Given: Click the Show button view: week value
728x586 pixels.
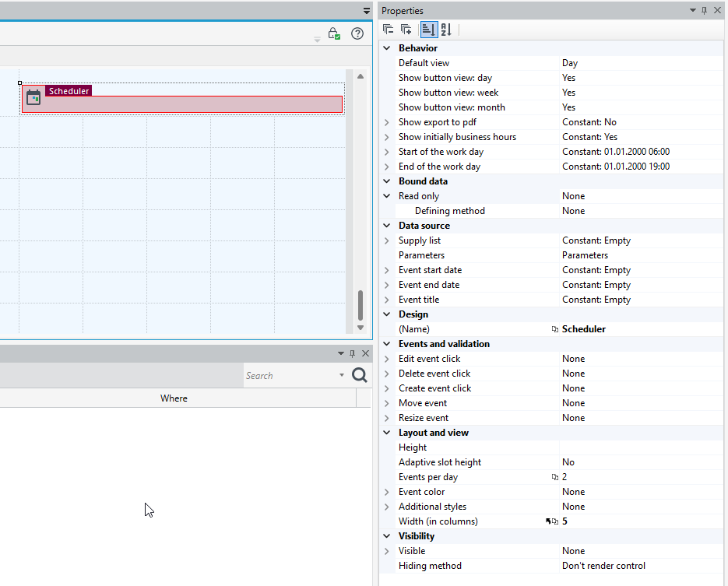Looking at the screenshot, I should (642, 93).
